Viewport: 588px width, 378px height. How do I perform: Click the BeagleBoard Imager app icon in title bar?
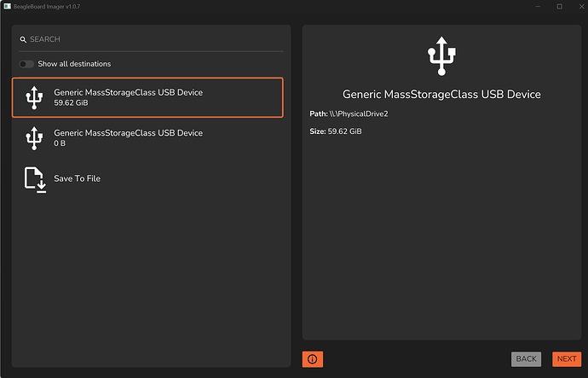(x=7, y=6)
